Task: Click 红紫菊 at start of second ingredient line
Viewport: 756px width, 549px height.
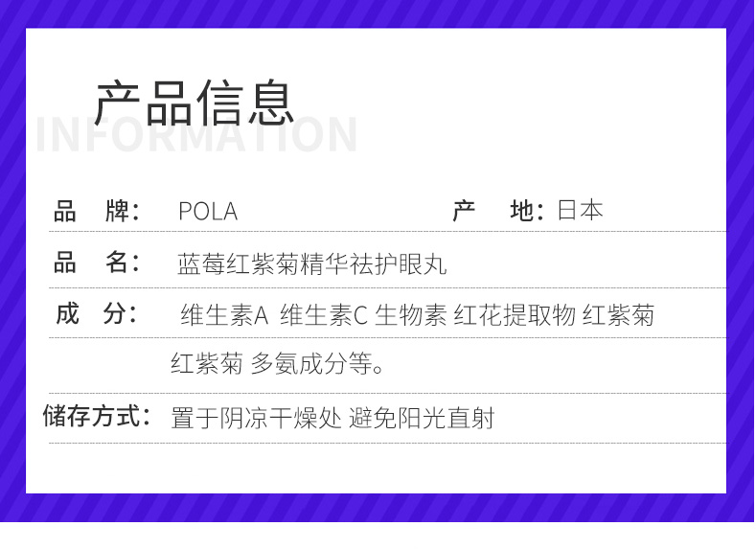Action: [x=207, y=364]
